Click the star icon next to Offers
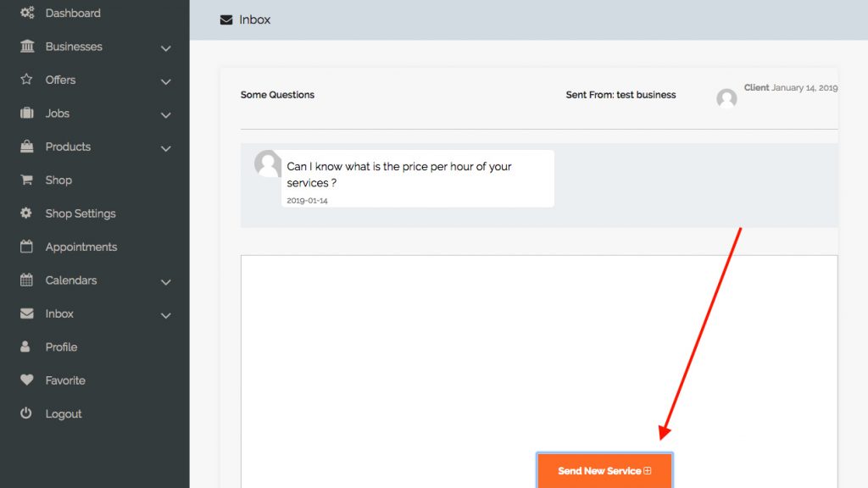868x488 pixels. click(x=26, y=80)
